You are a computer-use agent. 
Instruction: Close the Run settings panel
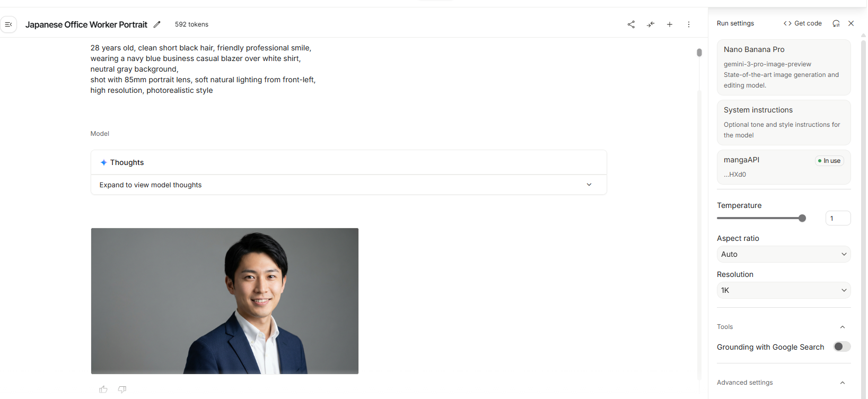pos(851,23)
